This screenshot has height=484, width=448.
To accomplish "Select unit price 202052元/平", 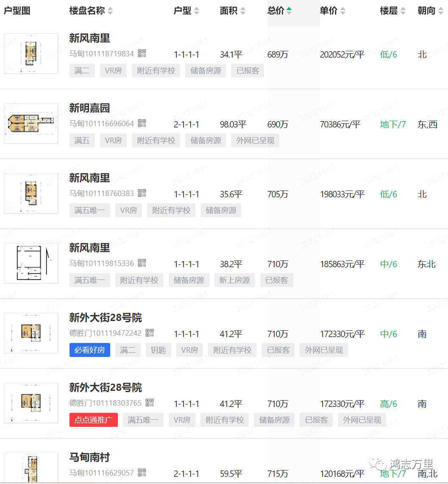I will (342, 55).
